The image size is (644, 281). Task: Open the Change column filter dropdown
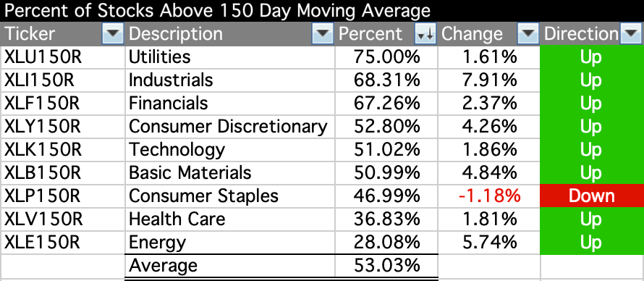528,34
